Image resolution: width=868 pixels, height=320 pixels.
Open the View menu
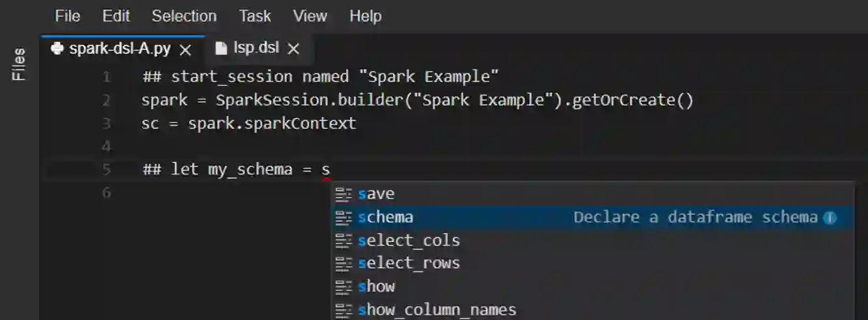tap(310, 16)
